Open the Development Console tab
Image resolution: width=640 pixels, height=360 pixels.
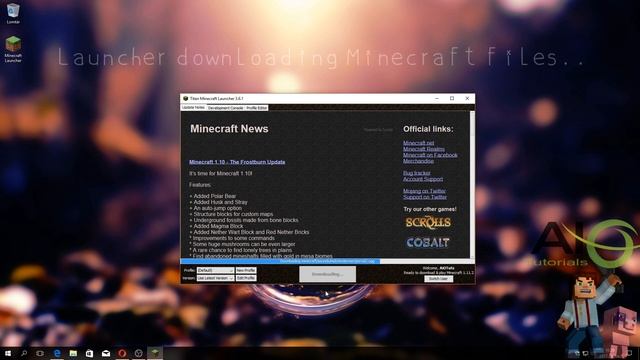[x=225, y=108]
